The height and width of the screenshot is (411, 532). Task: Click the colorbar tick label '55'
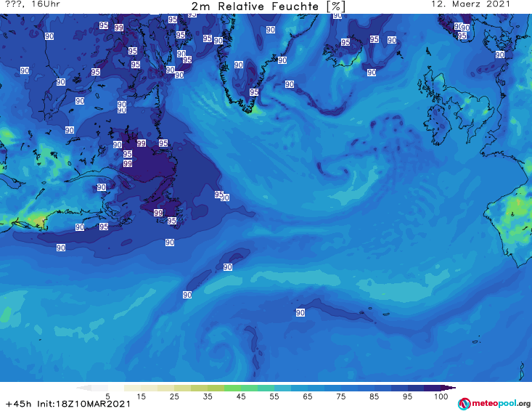[274, 396]
